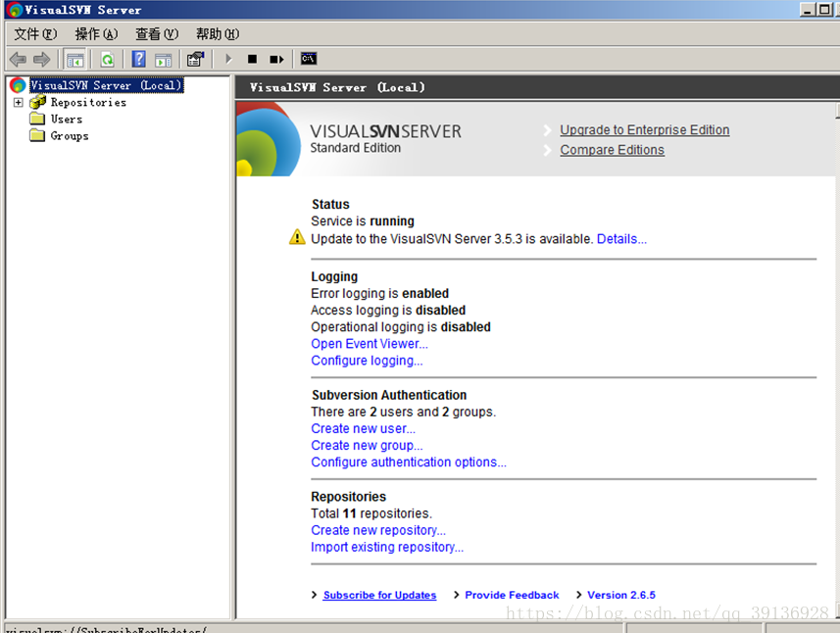Click Import existing repository... link
Viewport: 840px width, 633px height.
coord(387,548)
